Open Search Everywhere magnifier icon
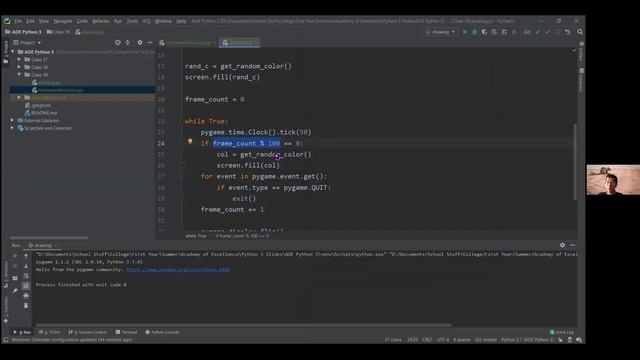This screenshot has height=360, width=640. pos(580,32)
